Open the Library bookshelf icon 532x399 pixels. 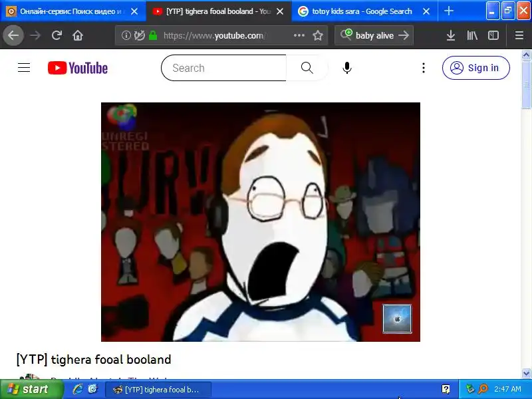tap(472, 35)
